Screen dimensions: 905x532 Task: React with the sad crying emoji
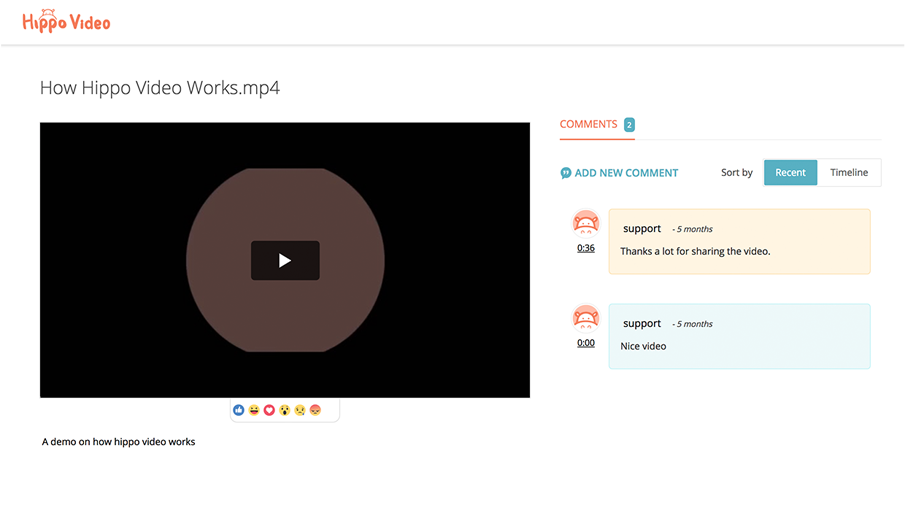point(300,410)
